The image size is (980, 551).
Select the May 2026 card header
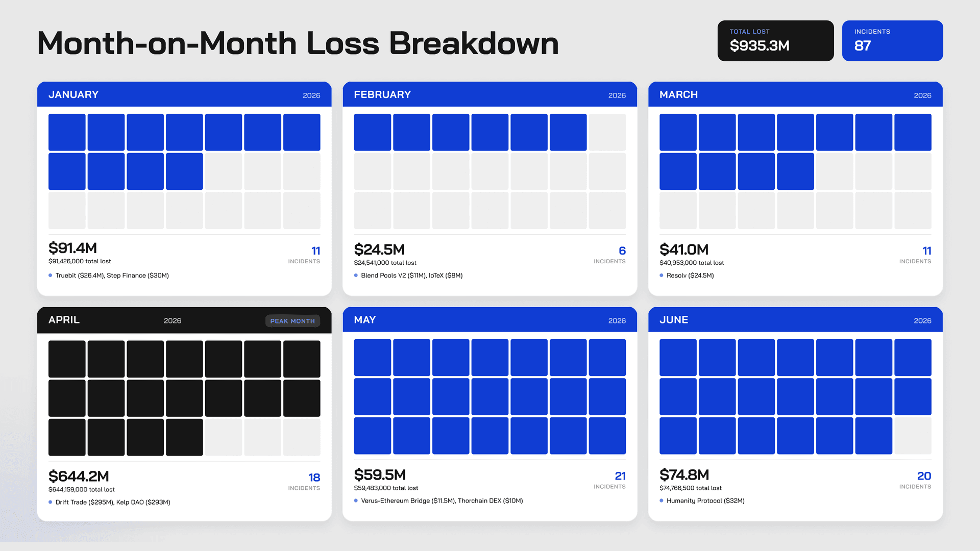[489, 320]
